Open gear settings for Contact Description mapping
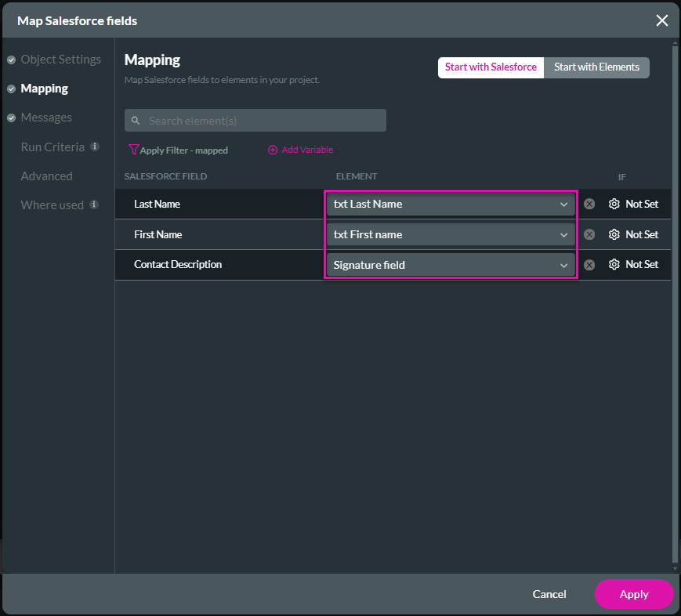The height and width of the screenshot is (616, 681). tap(614, 264)
